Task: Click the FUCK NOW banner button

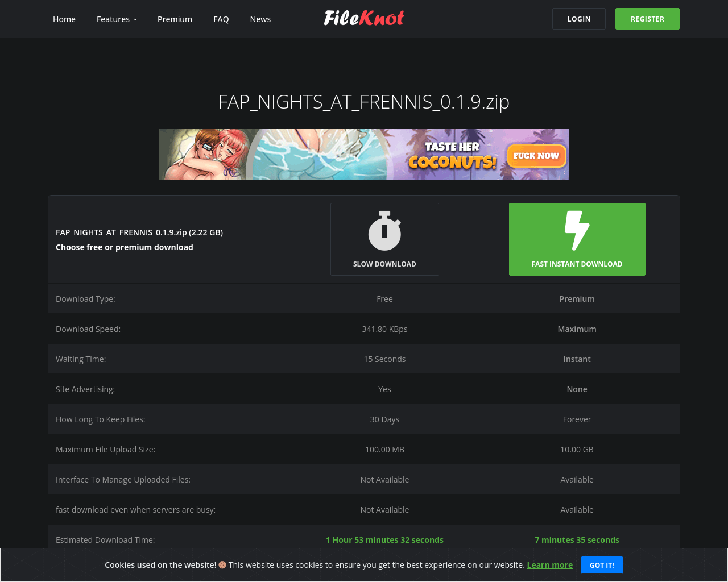Action: 536,156
